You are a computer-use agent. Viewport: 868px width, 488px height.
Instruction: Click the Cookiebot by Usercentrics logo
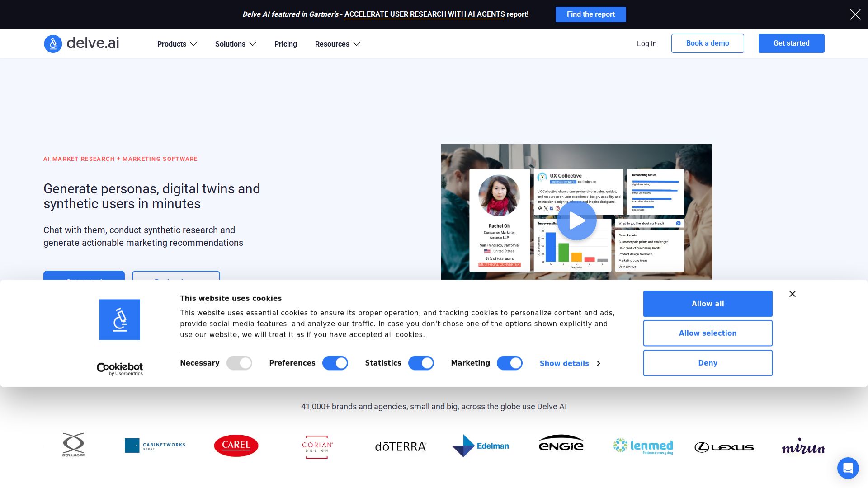[120, 369]
